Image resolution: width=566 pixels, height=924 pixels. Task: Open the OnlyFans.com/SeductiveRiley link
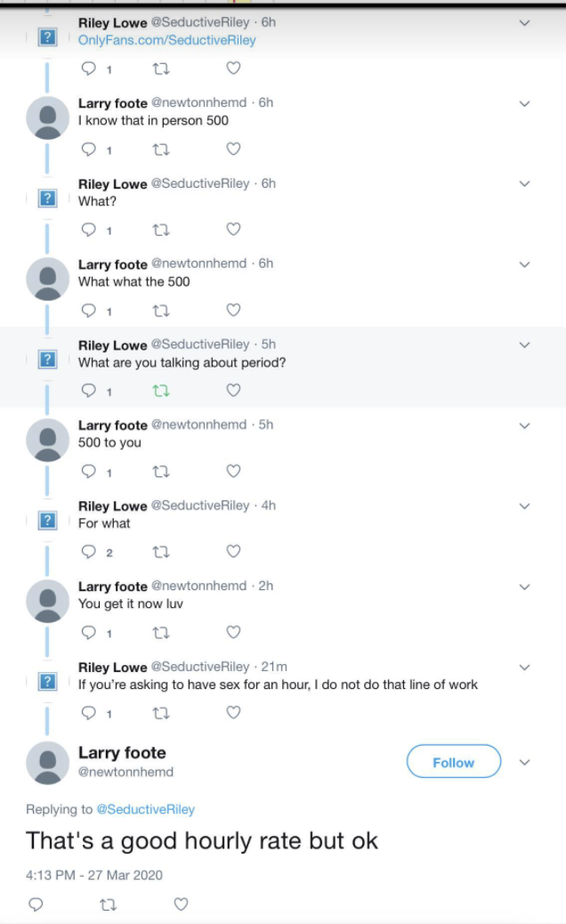[167, 40]
